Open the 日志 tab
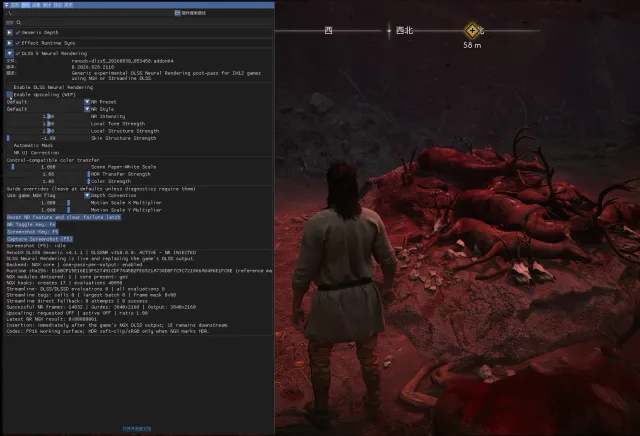This screenshot has width=640, height=436. (58, 5)
